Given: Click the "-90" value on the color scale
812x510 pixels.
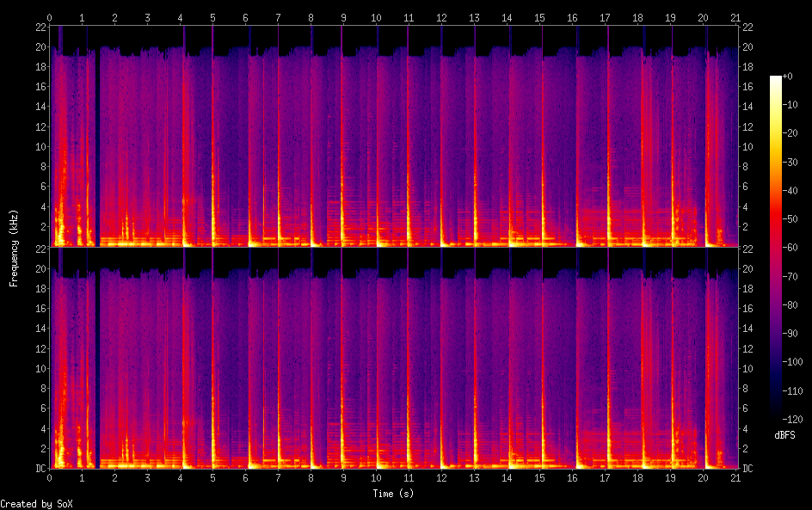Looking at the screenshot, I should click(790, 334).
